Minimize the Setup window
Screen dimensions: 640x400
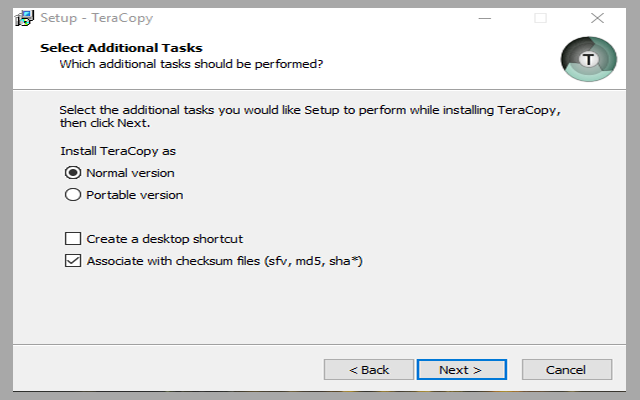(484, 18)
